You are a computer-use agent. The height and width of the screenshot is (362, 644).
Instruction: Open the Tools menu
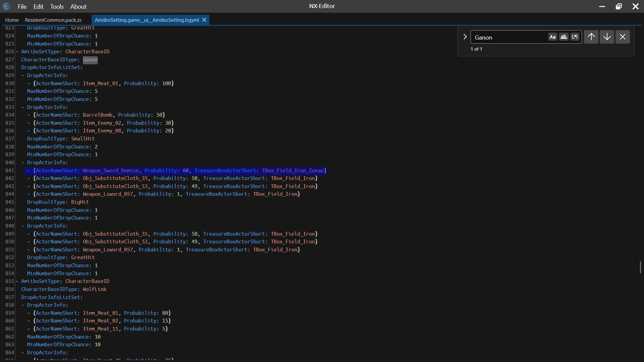tap(57, 7)
